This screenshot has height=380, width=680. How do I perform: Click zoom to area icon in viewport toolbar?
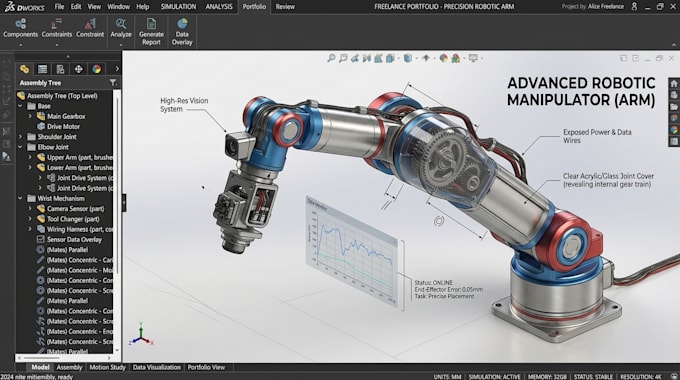point(343,58)
